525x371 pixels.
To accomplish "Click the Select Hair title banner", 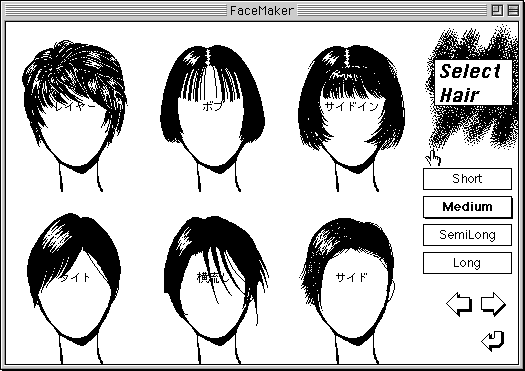I will [473, 83].
